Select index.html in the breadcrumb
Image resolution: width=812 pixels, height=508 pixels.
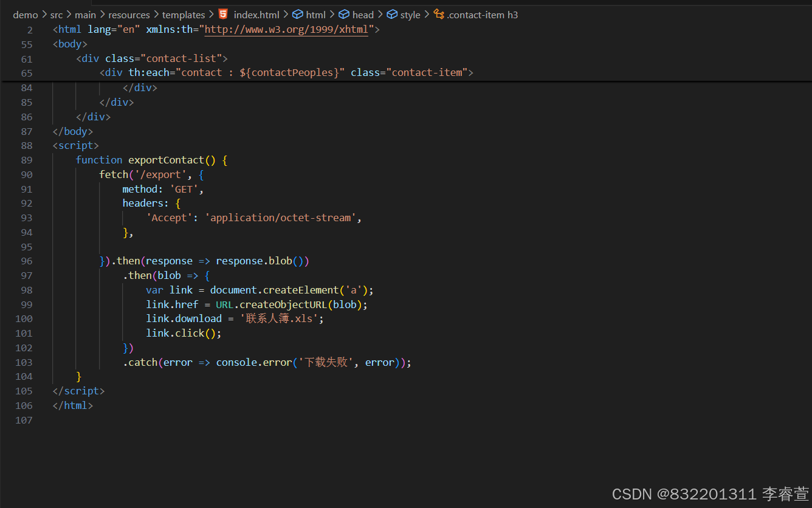click(x=256, y=14)
